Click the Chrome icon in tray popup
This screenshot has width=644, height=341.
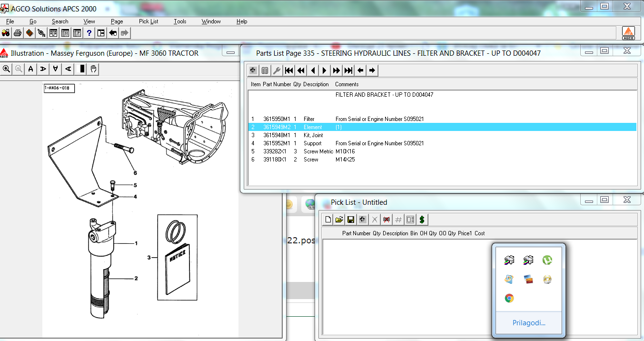(509, 298)
